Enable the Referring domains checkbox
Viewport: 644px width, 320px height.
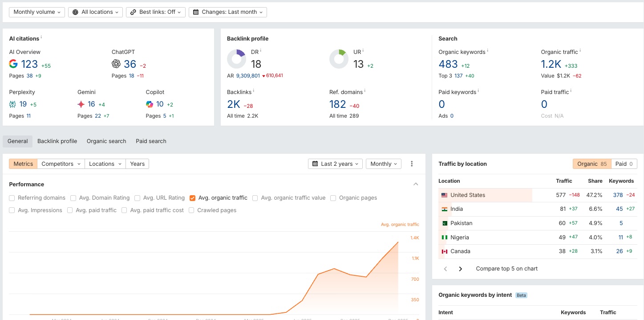(x=12, y=198)
